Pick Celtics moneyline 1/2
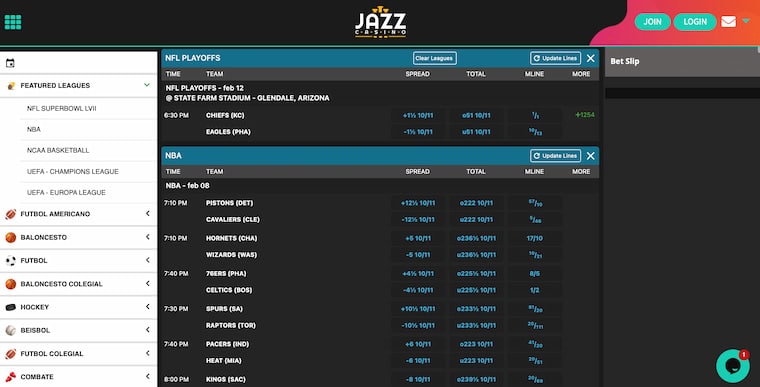The height and width of the screenshot is (387, 760). point(535,290)
